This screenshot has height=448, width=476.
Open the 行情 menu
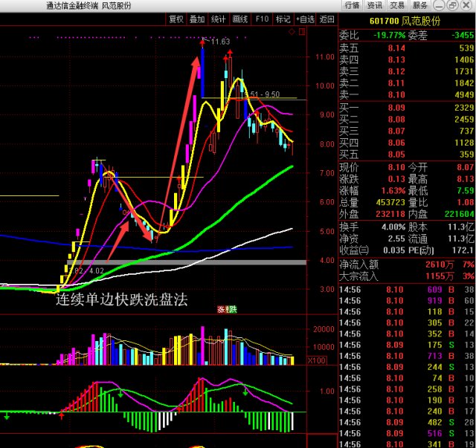coord(352,5)
